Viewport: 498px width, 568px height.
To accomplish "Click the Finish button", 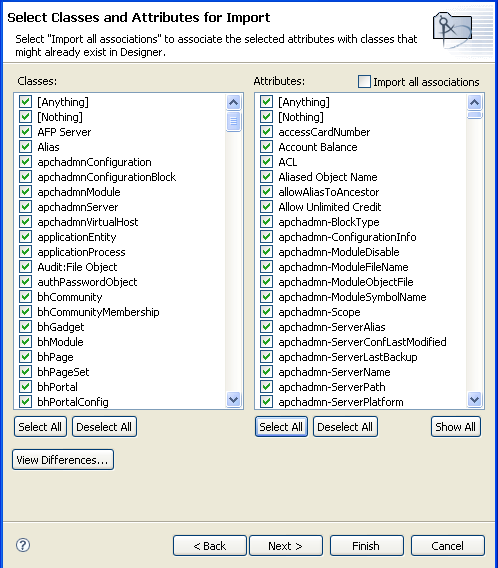I will point(367,546).
